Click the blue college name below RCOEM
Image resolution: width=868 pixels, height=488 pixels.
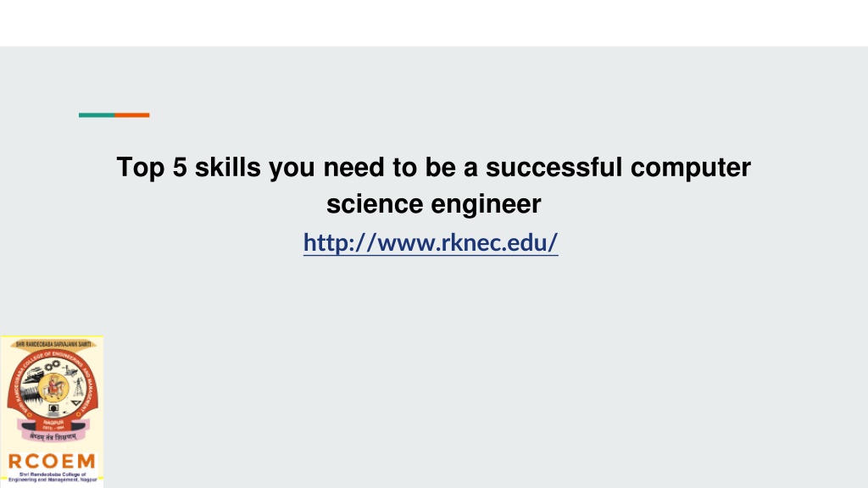52,477
